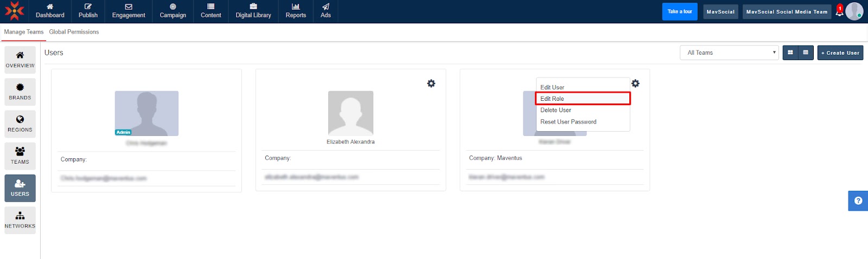
Task: Switch to table list view
Action: [806, 53]
